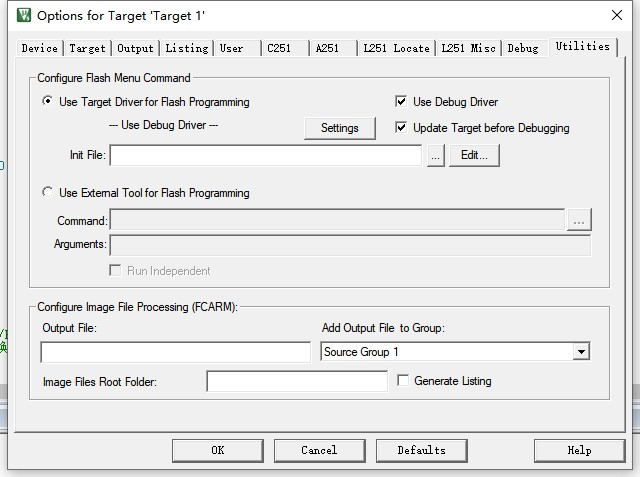640x477 pixels.
Task: Open the L251 Misc tab
Action: (469, 48)
